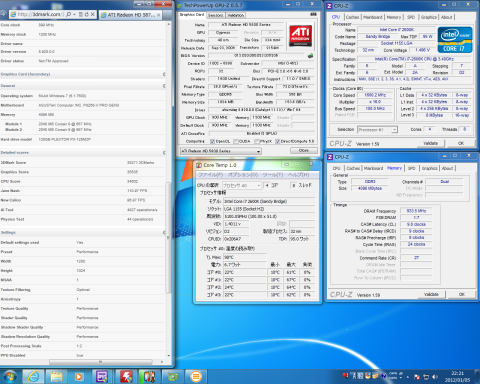This screenshot has width=480, height=384.
Task: Click OK in the top CPU-Z window
Action: coord(461,143)
